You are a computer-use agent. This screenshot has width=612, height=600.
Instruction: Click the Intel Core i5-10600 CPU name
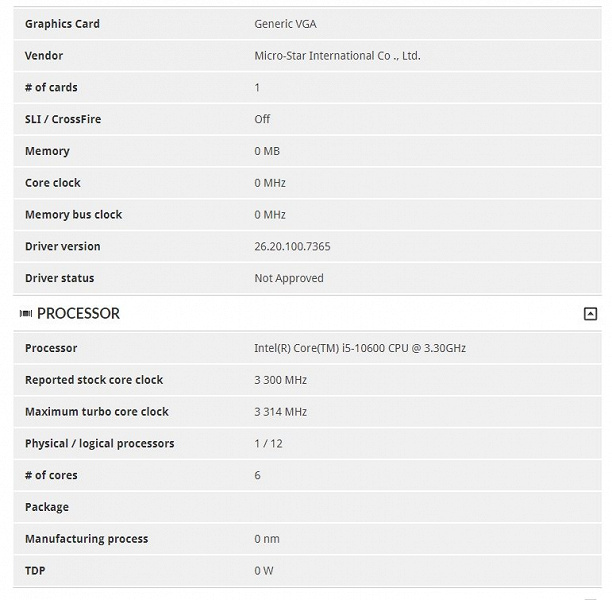click(360, 348)
